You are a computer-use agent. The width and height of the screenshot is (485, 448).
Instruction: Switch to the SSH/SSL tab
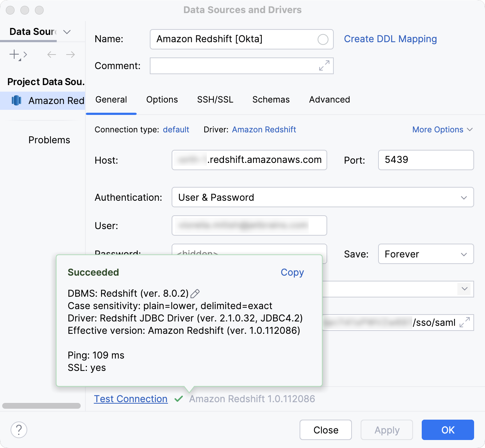(215, 100)
